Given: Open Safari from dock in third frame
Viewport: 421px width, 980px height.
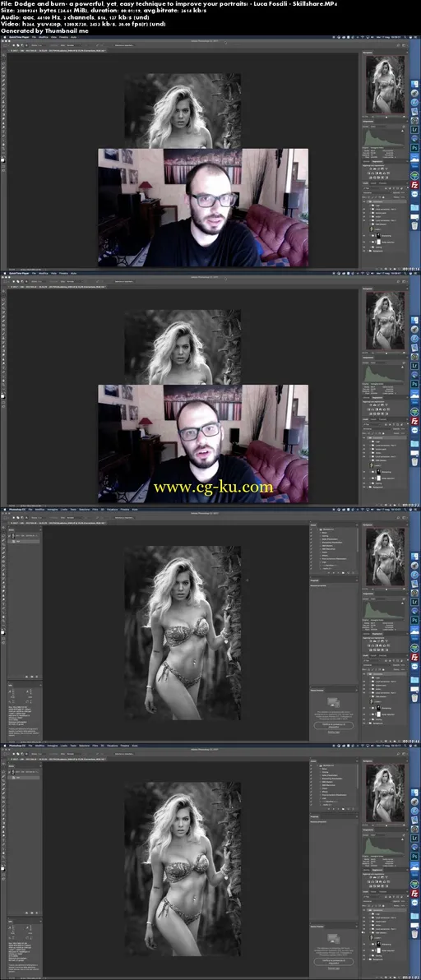Looking at the screenshot, I should [x=414, y=575].
